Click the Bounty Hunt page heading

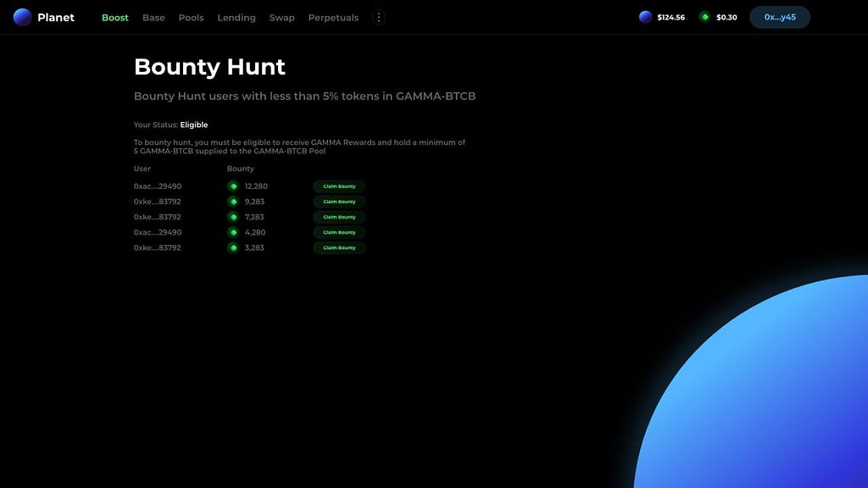coord(210,67)
